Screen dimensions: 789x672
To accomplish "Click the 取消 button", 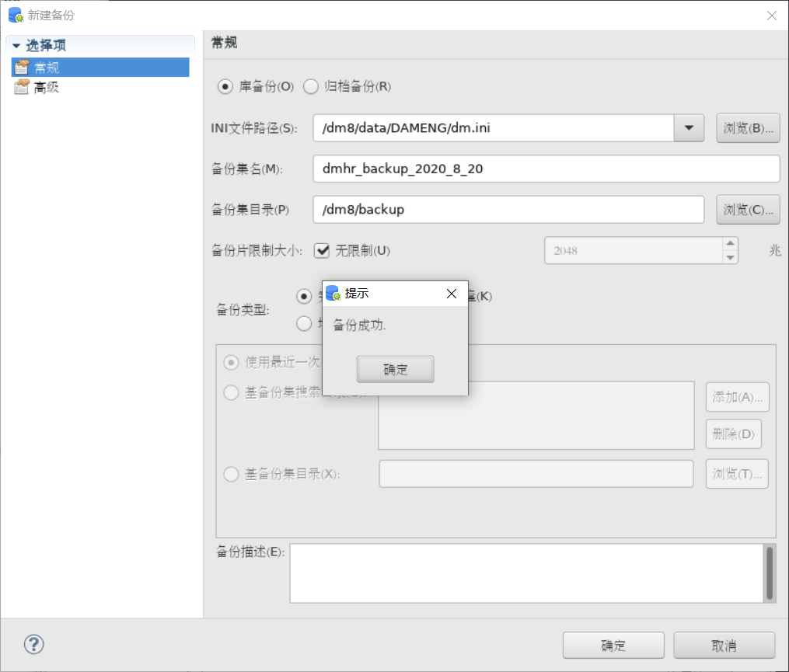I will click(724, 646).
